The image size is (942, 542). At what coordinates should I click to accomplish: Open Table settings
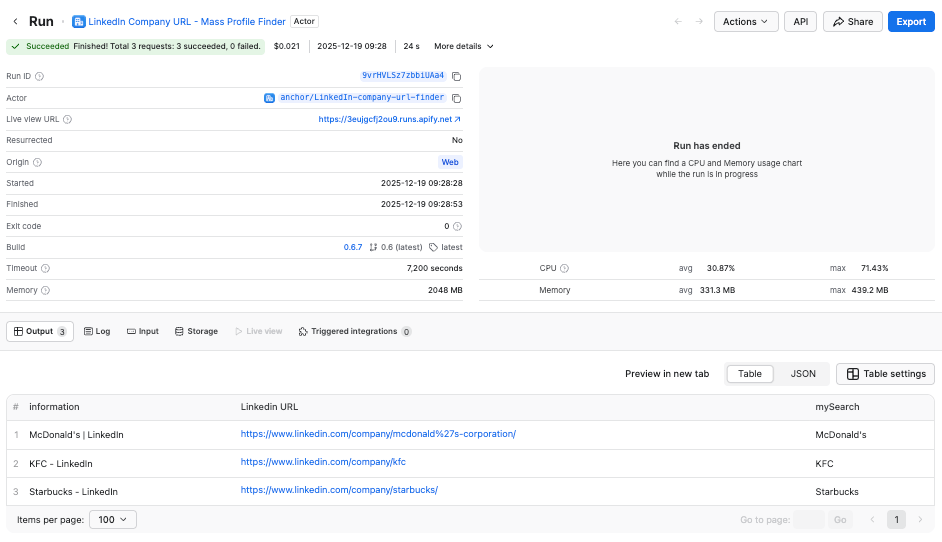tap(886, 374)
